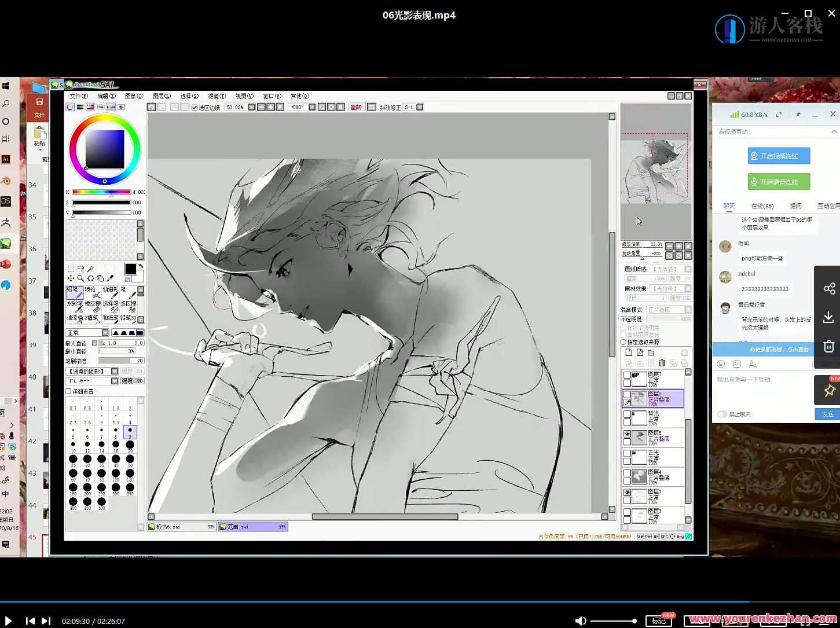Select the 铅笔 pencil brush tool

pos(75,292)
